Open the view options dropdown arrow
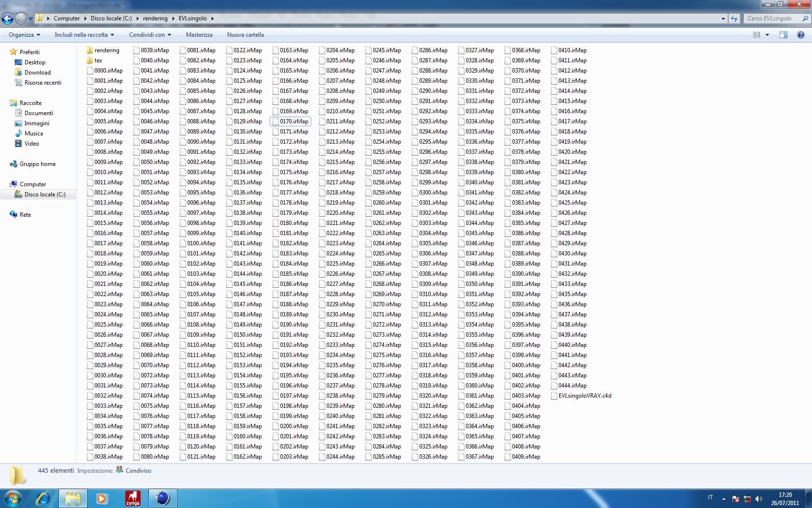The width and height of the screenshot is (812, 508). 767,35
